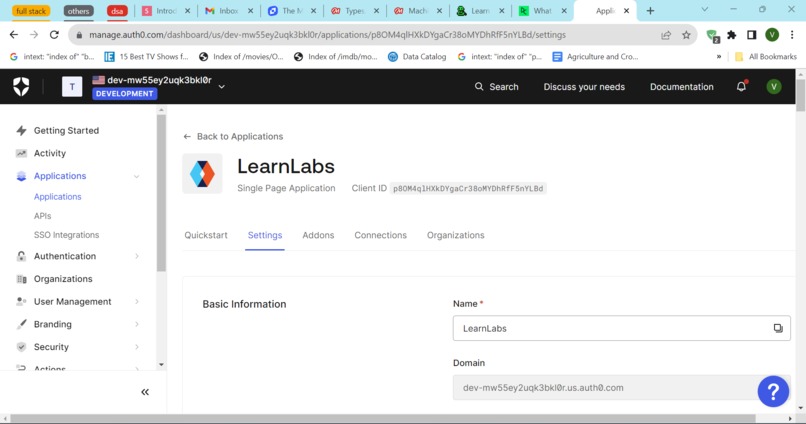Open Discuss your needs link
The width and height of the screenshot is (806, 424).
[584, 86]
